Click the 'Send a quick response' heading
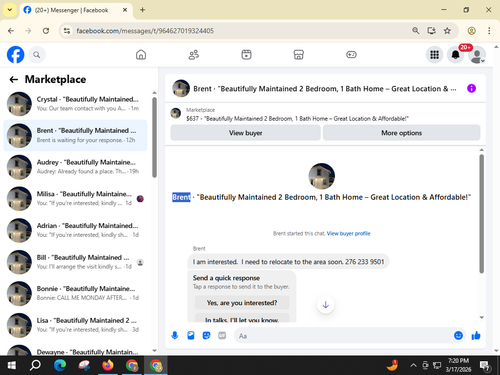Image resolution: width=500 pixels, height=375 pixels. point(226,278)
